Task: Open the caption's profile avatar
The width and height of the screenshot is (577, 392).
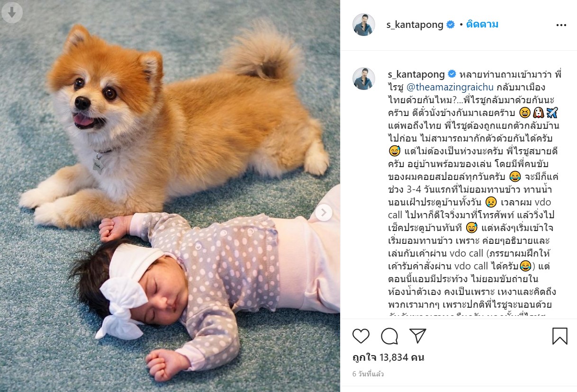Action: 364,79
